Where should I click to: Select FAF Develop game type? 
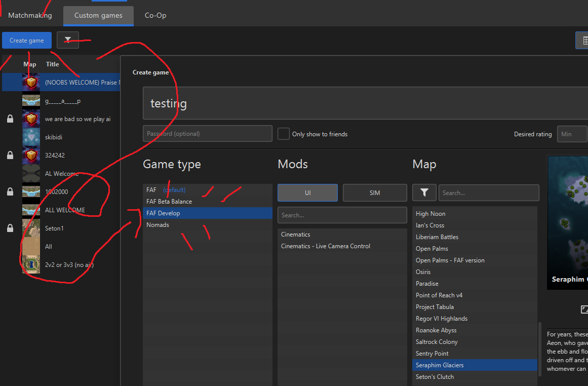coord(207,213)
